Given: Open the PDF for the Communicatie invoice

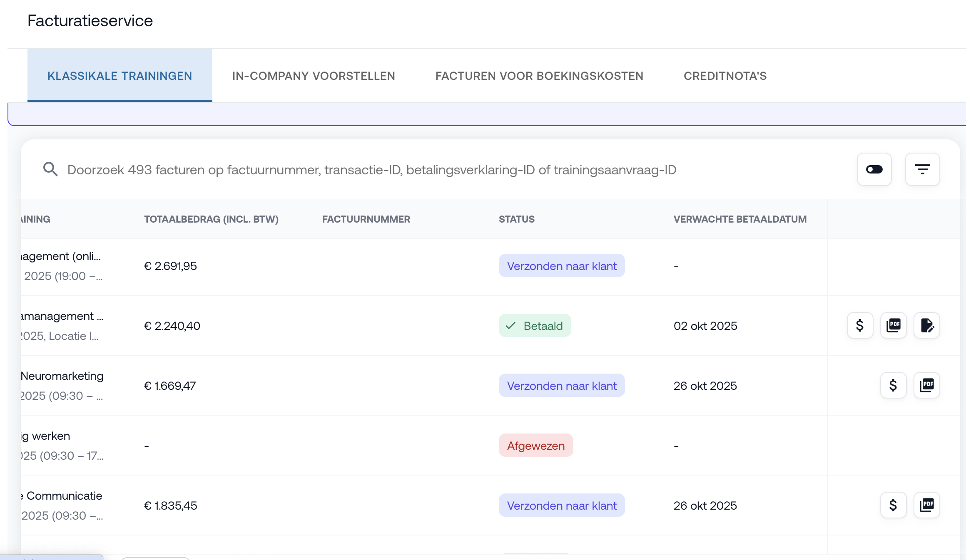Looking at the screenshot, I should [926, 505].
